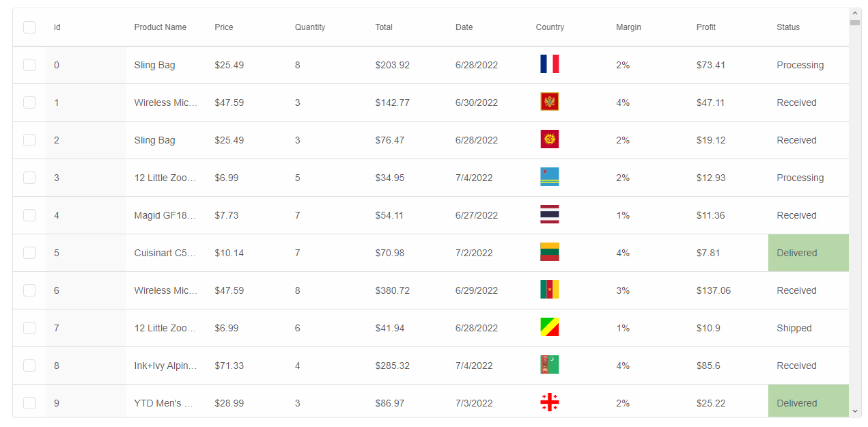Image resolution: width=868 pixels, height=427 pixels.
Task: Check the checkbox for row id 5
Action: click(29, 253)
